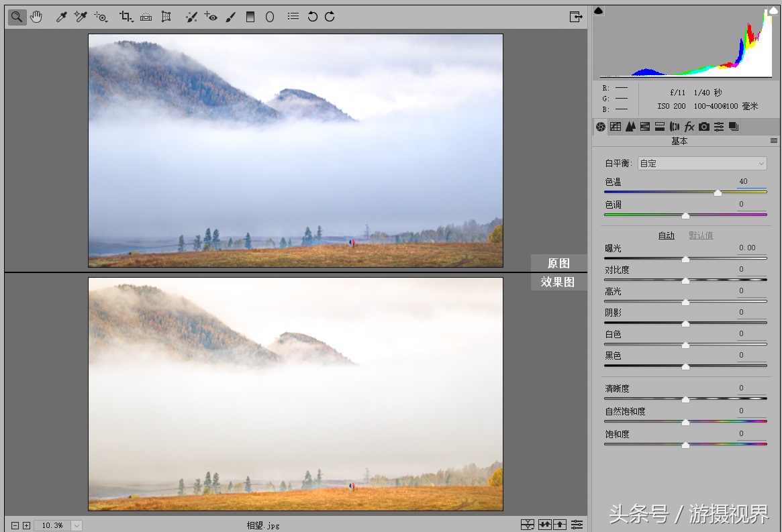The height and width of the screenshot is (532, 782).
Task: Select the Zoom tool
Action: (16, 17)
